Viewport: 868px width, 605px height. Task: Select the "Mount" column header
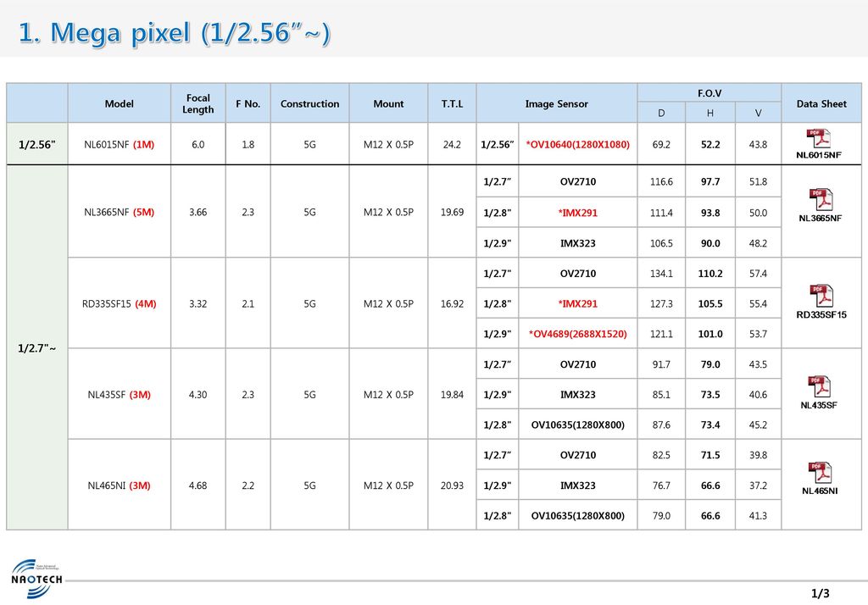388,103
